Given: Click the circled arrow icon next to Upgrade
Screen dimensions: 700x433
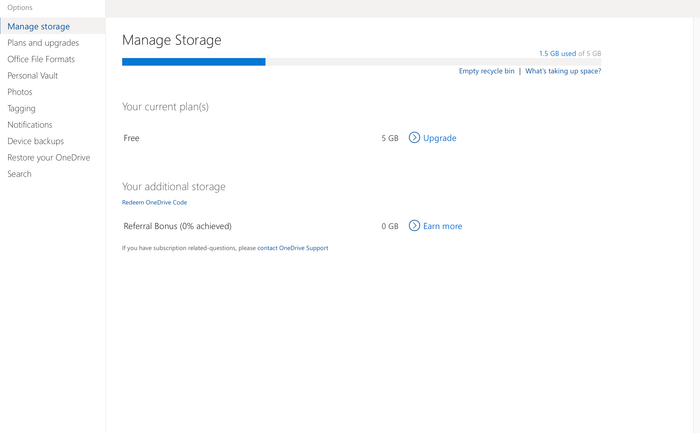Looking at the screenshot, I should point(414,137).
